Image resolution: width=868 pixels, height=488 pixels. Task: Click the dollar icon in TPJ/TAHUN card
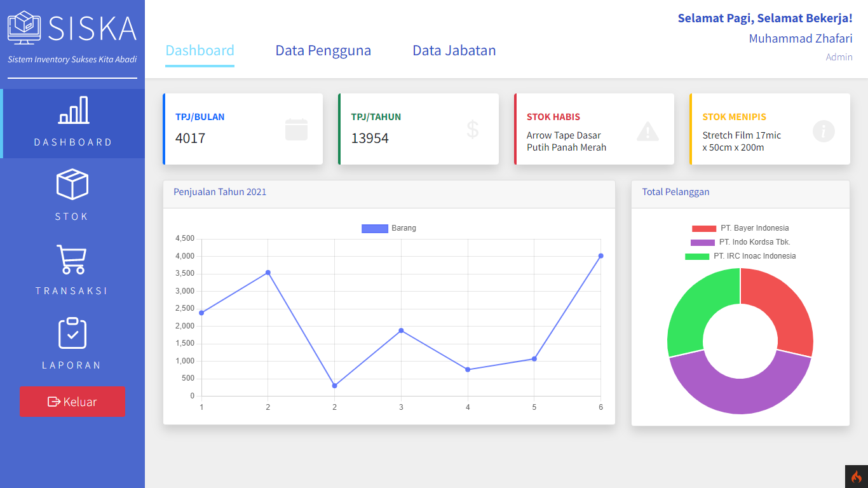point(472,129)
